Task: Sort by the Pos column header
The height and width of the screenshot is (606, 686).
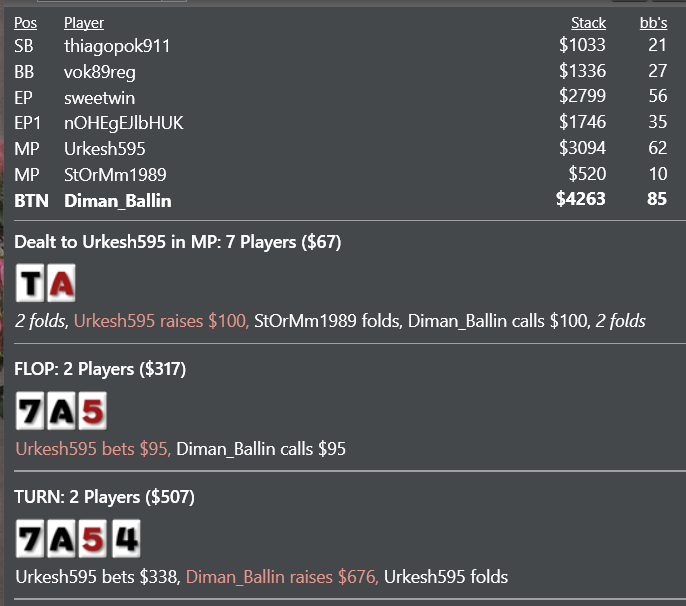Action: (25, 23)
